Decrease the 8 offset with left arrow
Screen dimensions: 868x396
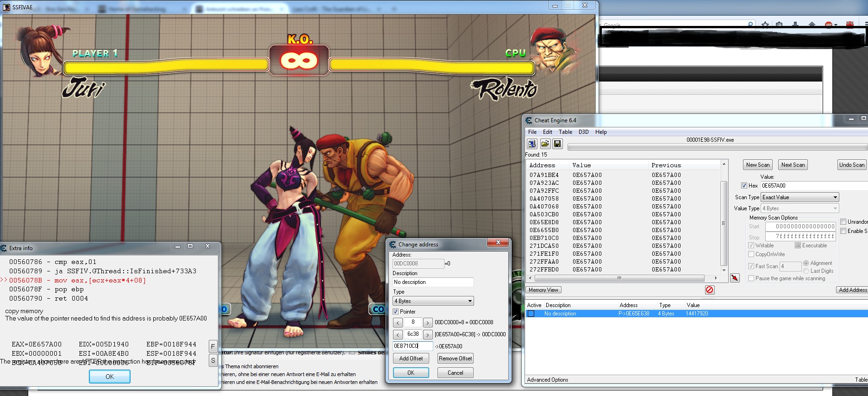click(x=398, y=322)
